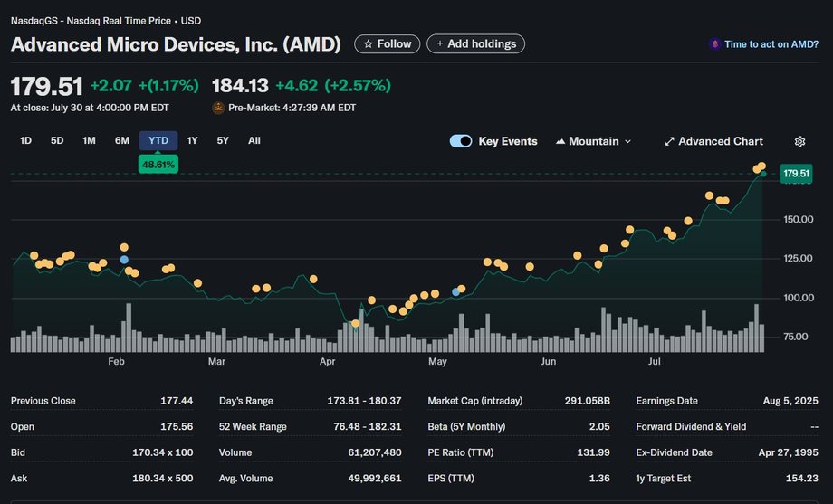Open the Advanced Chart link
Image resolution: width=833 pixels, height=504 pixels.
714,141
